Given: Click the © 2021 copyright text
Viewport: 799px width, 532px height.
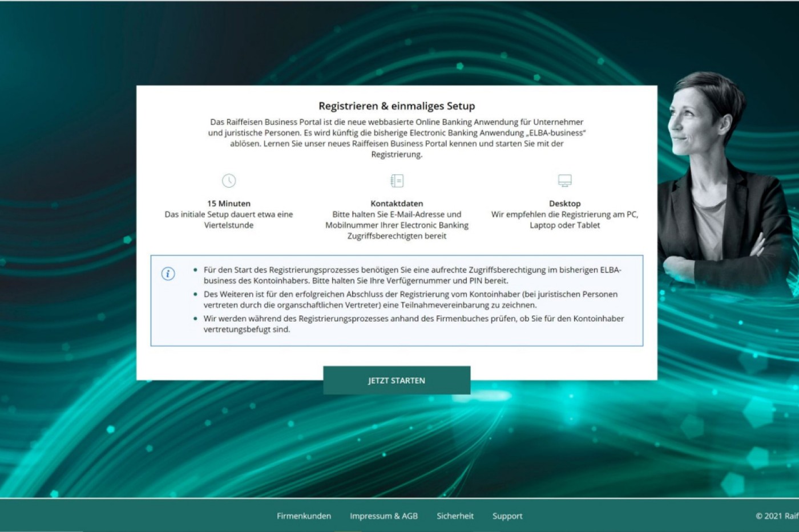Looking at the screenshot, I should [777, 516].
